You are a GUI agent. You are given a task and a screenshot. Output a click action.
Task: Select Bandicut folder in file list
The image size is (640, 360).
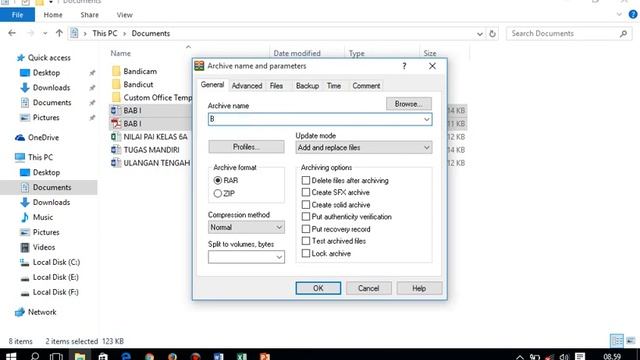(x=138, y=84)
